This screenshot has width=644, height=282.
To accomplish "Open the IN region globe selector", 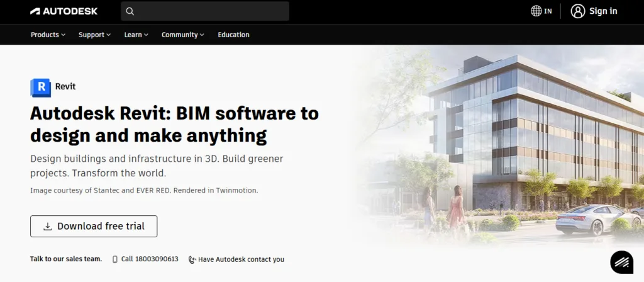I will tap(541, 11).
